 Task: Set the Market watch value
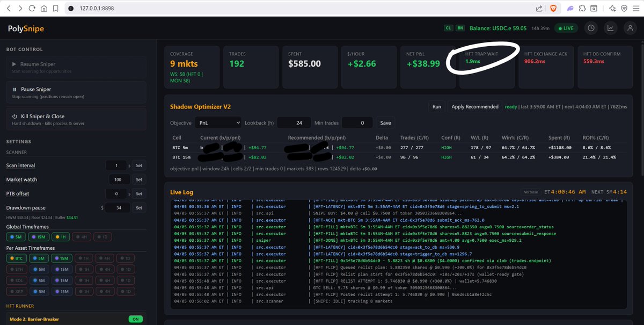138,179
